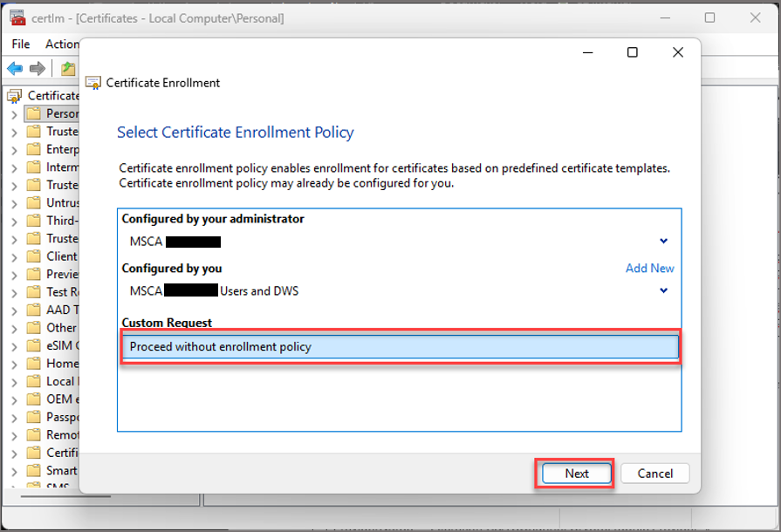Select the Previe tree item label
This screenshot has height=532, width=781.
(x=62, y=274)
